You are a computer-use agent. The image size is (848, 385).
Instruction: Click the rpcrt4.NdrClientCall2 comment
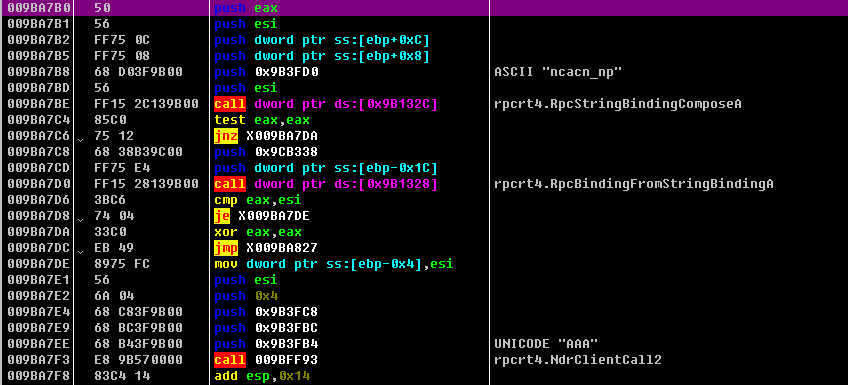click(578, 360)
